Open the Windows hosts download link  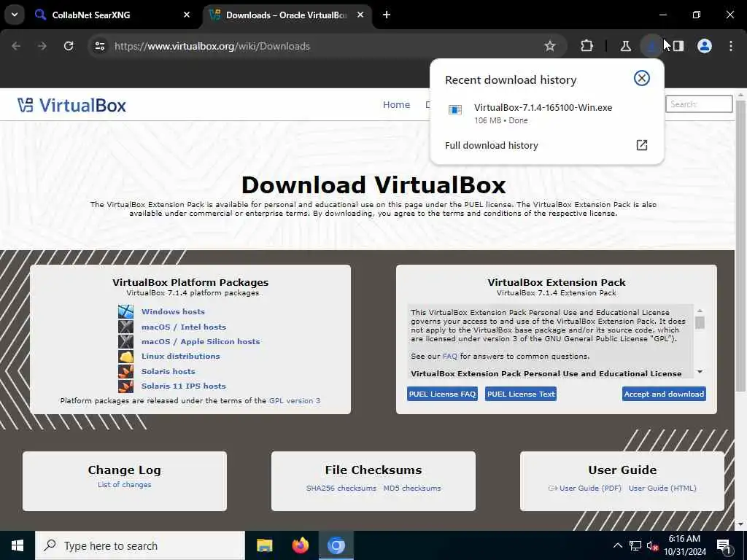pyautogui.click(x=173, y=312)
